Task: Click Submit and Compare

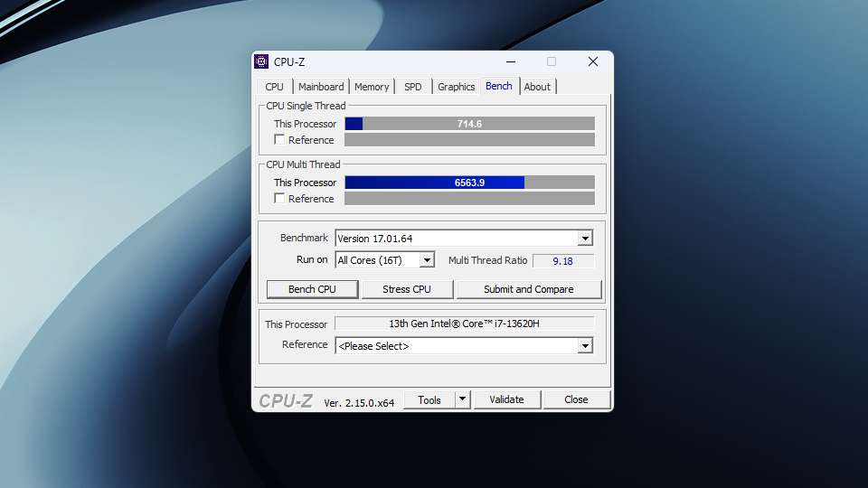Action: click(x=529, y=289)
